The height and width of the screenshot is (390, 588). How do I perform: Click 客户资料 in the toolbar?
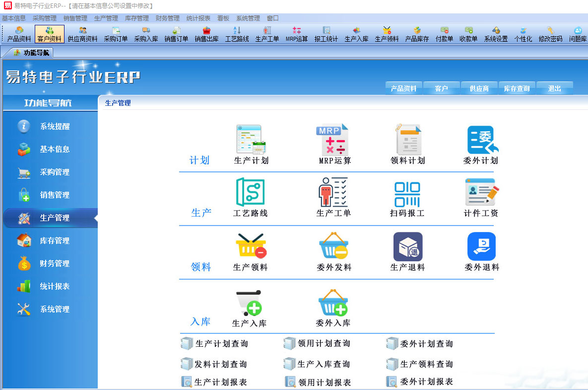(x=50, y=34)
